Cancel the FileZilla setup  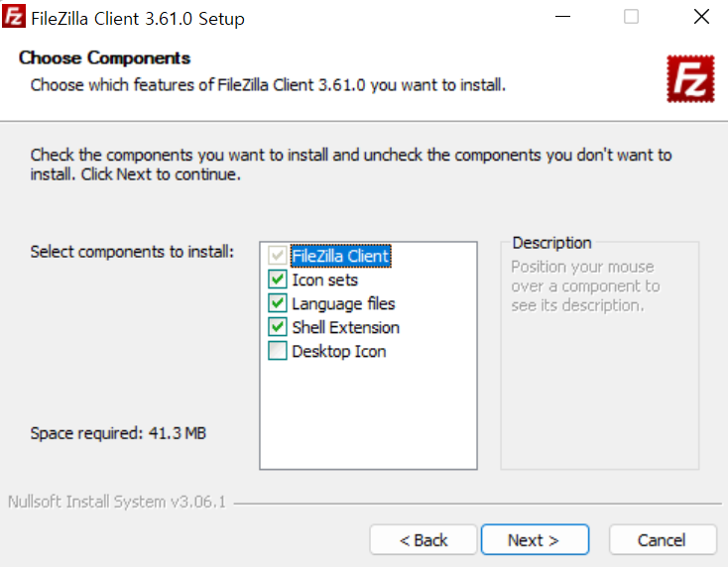663,540
